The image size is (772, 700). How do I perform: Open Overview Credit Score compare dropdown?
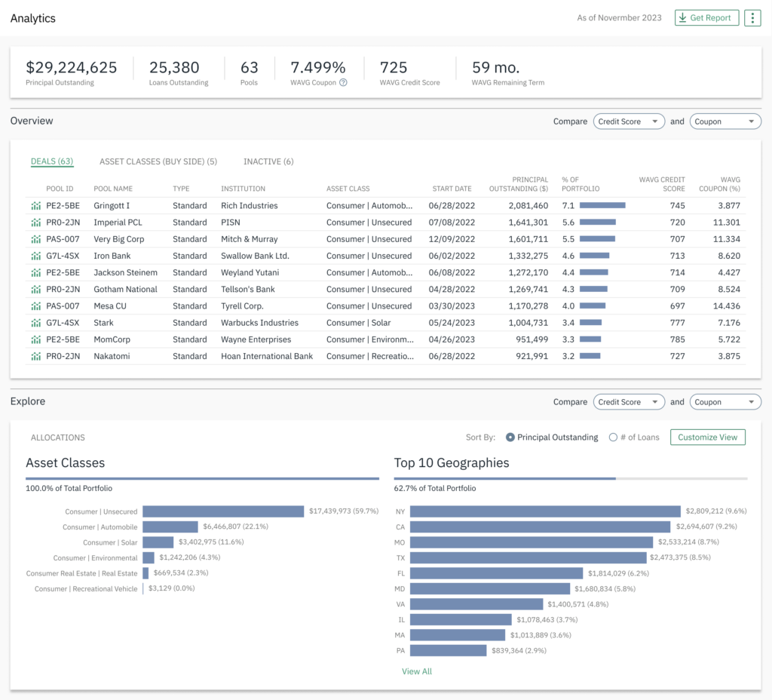pos(629,121)
